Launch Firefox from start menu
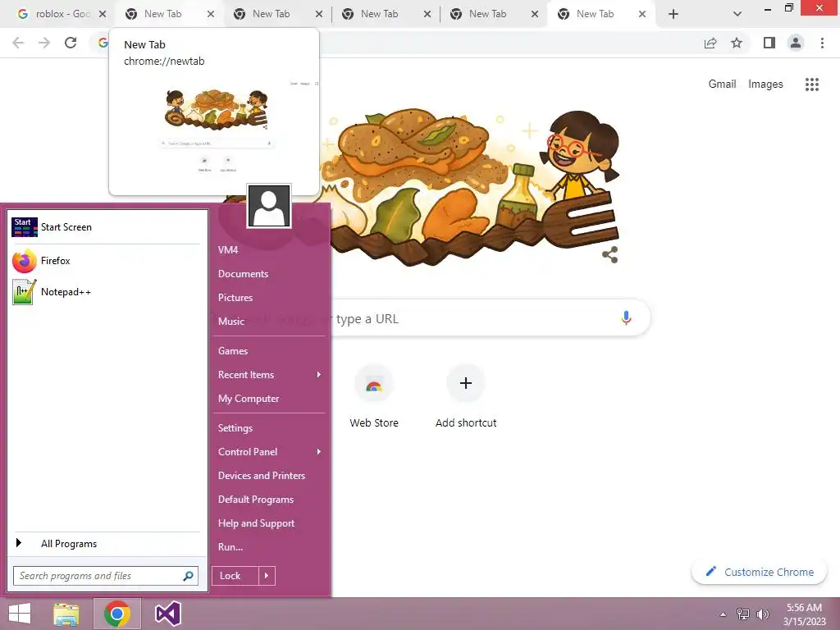Image resolution: width=840 pixels, height=630 pixels. click(x=106, y=261)
